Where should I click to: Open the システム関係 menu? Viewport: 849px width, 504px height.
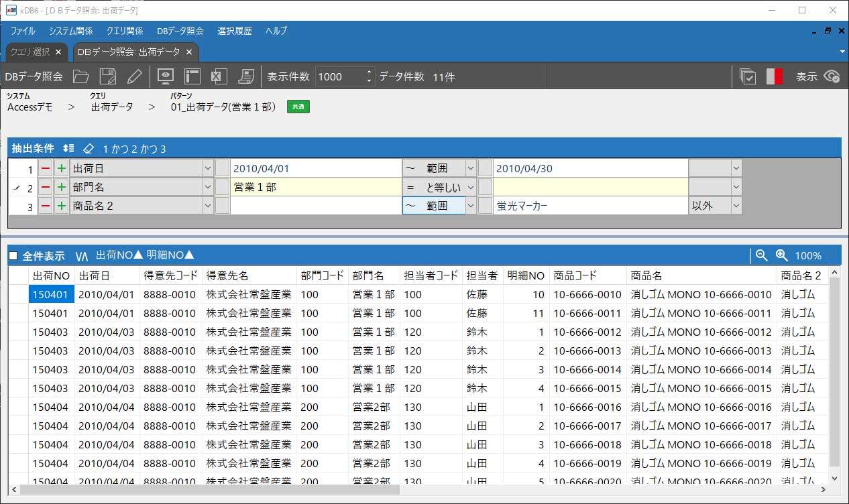pos(70,31)
